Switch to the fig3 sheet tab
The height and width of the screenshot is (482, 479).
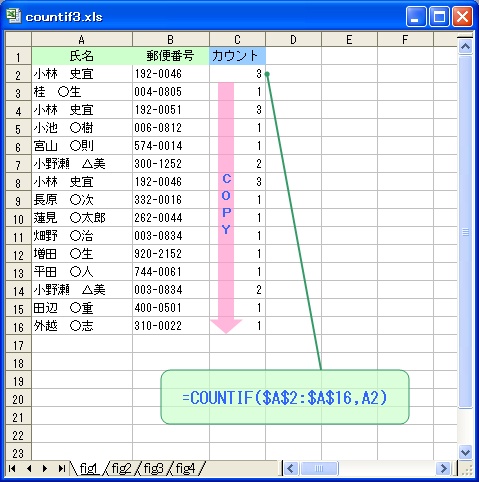(x=153, y=469)
